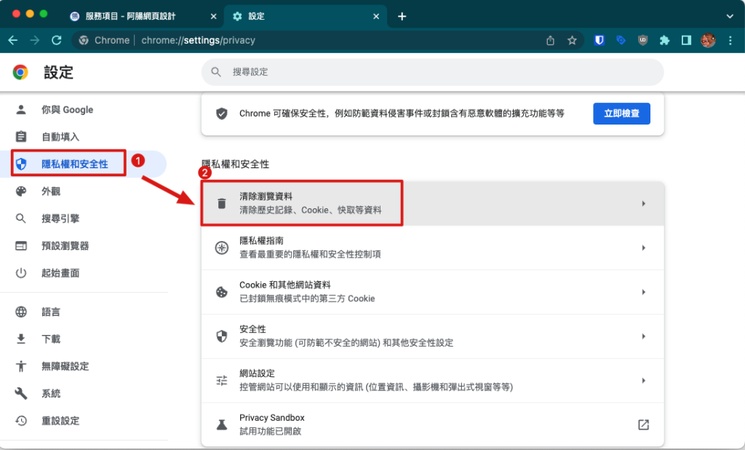Click the trash icon of 清除瀏覽資料
745x450 pixels.
pos(221,203)
